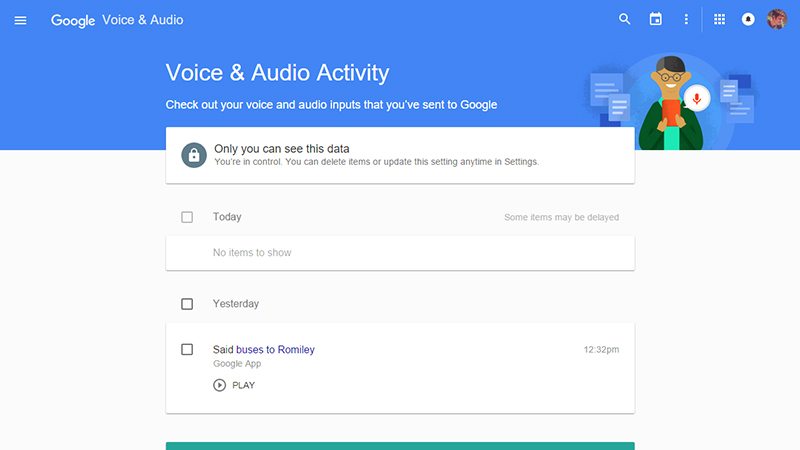
Task: Play the 'buses to Romiley' recording
Action: 219,385
